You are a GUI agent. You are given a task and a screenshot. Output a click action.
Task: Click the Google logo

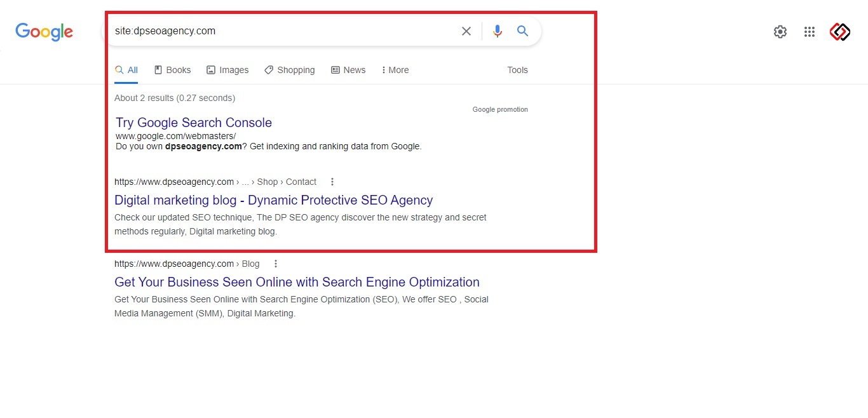pos(44,32)
